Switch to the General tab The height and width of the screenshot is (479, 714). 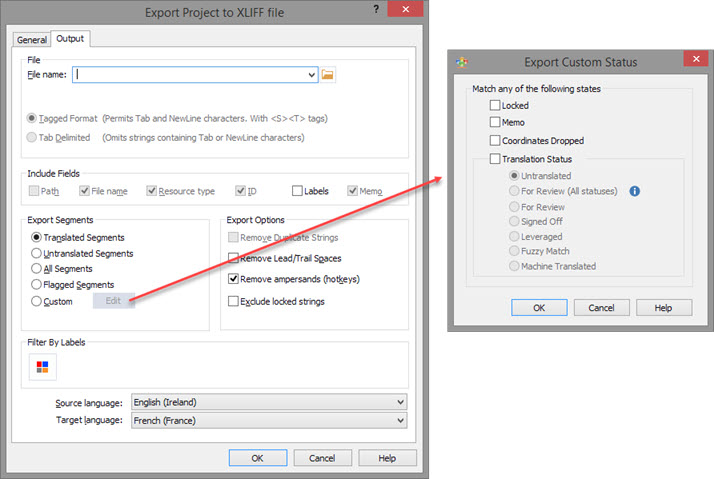pos(31,40)
